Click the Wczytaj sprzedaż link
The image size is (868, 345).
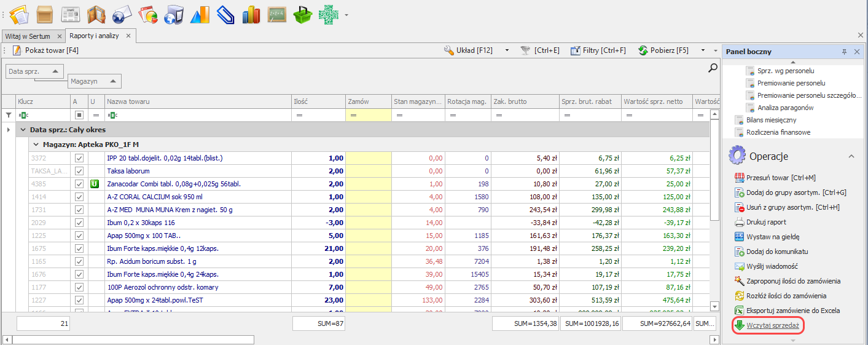coord(773,325)
